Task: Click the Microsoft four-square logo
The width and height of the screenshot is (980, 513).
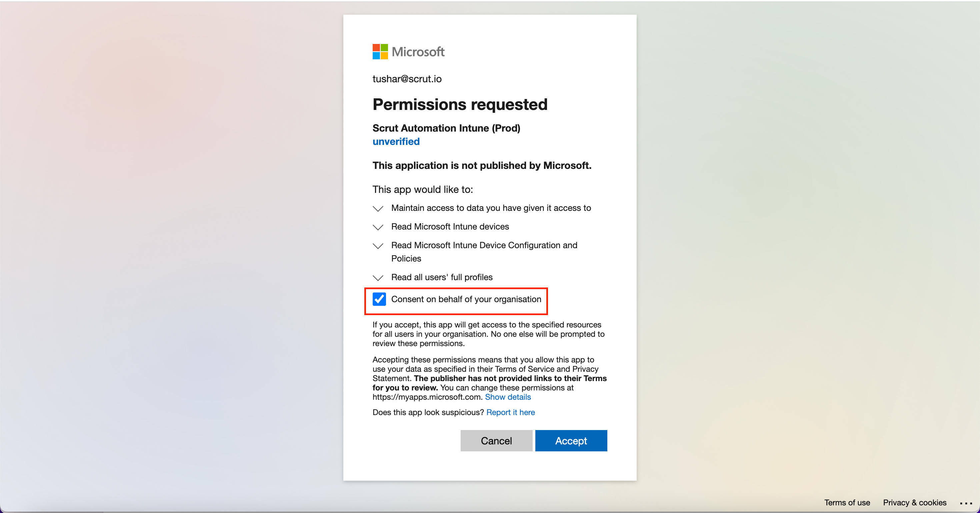Action: [380, 51]
